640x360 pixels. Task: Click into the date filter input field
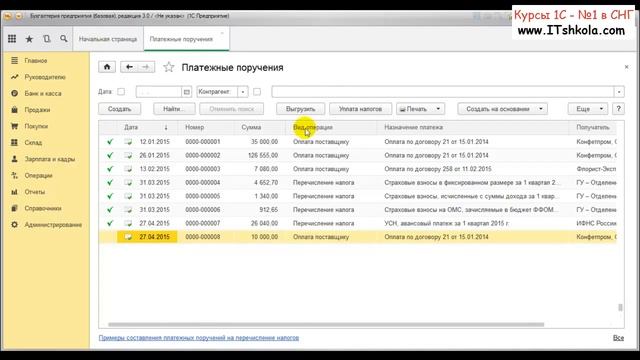[x=159, y=92]
